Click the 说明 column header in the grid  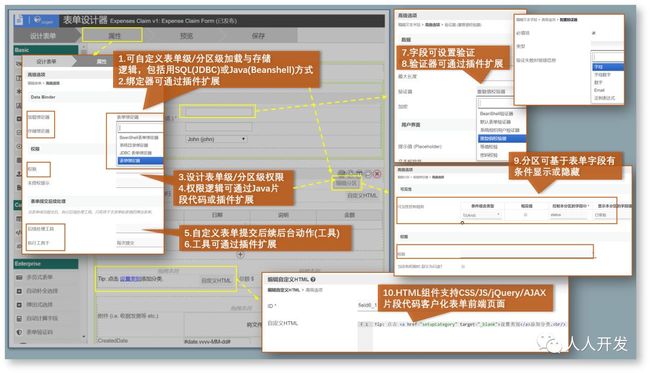click(283, 215)
